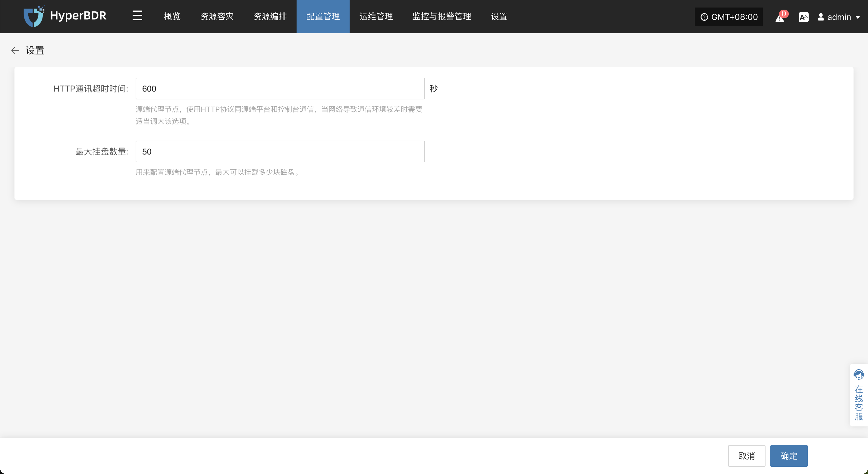Open the 运维管理 menu
Viewport: 868px width, 474px height.
coord(376,17)
